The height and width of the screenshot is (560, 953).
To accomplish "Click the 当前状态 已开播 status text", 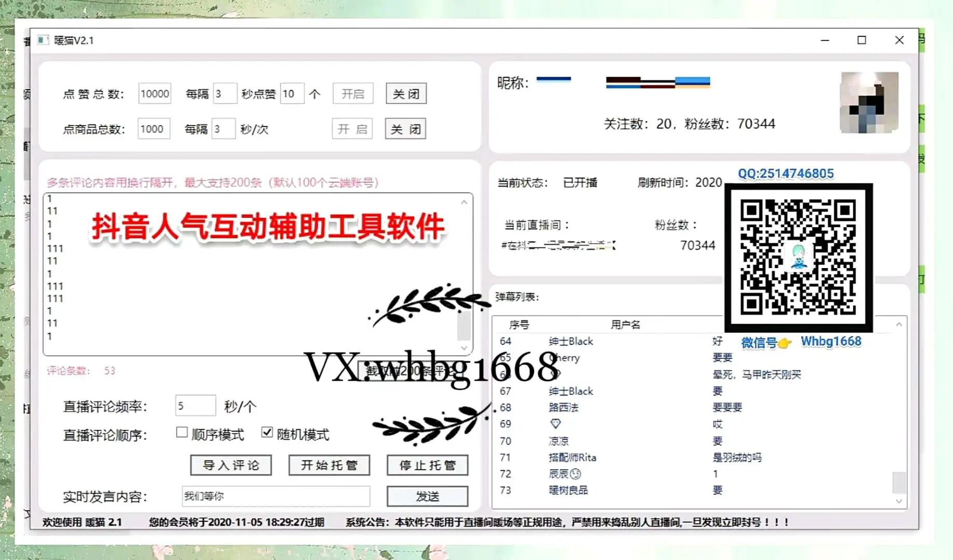I will click(548, 183).
